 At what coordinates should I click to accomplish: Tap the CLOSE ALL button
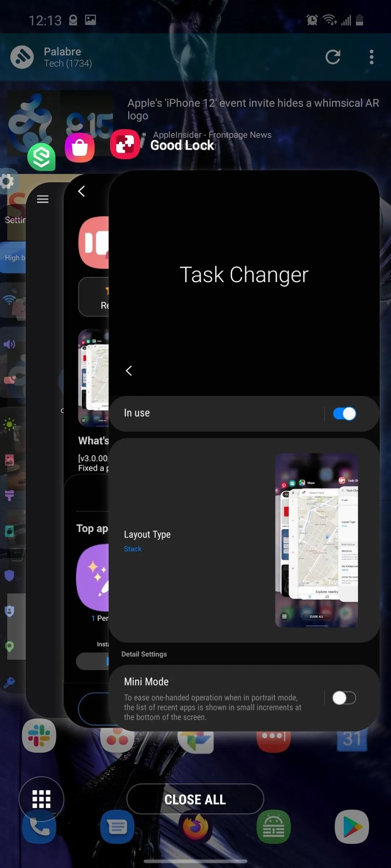(195, 799)
